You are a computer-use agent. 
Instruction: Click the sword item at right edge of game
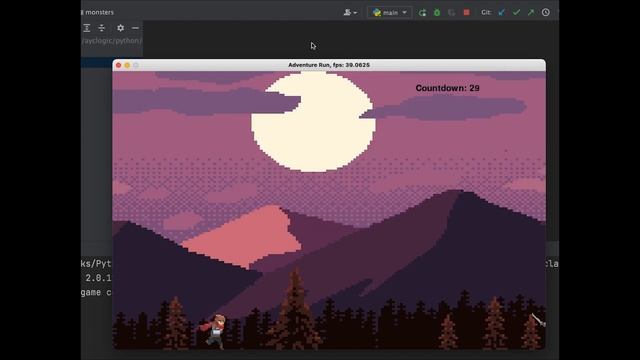click(538, 320)
